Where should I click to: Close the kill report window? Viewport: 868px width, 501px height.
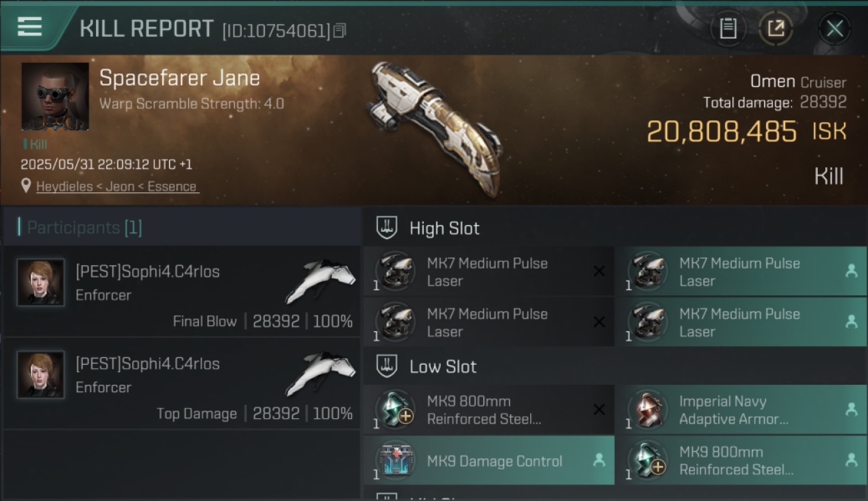835,29
